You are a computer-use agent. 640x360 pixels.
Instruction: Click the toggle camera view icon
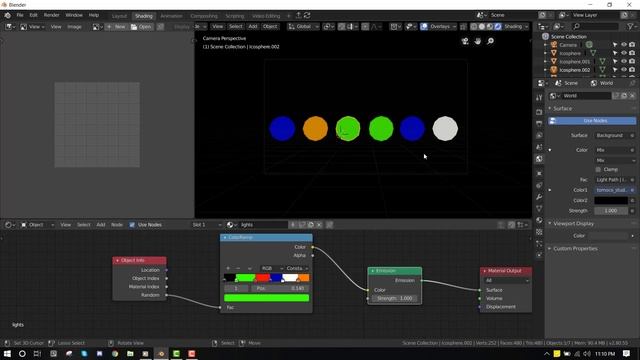point(465,41)
